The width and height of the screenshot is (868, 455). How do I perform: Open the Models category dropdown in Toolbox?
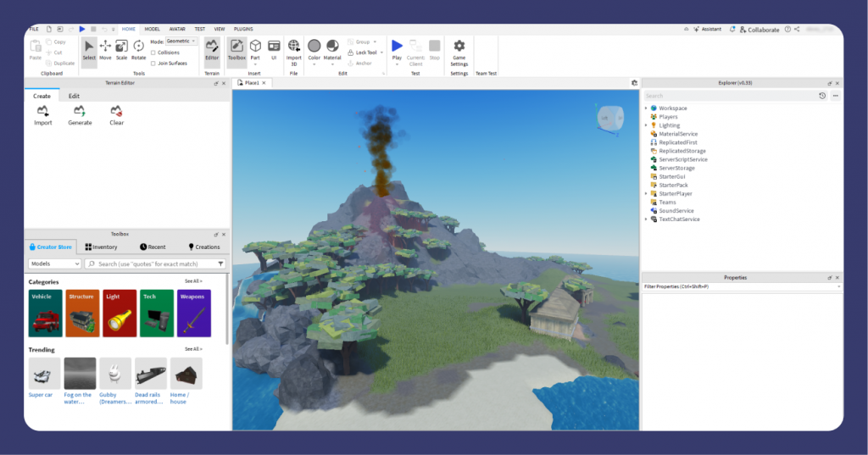pos(54,264)
